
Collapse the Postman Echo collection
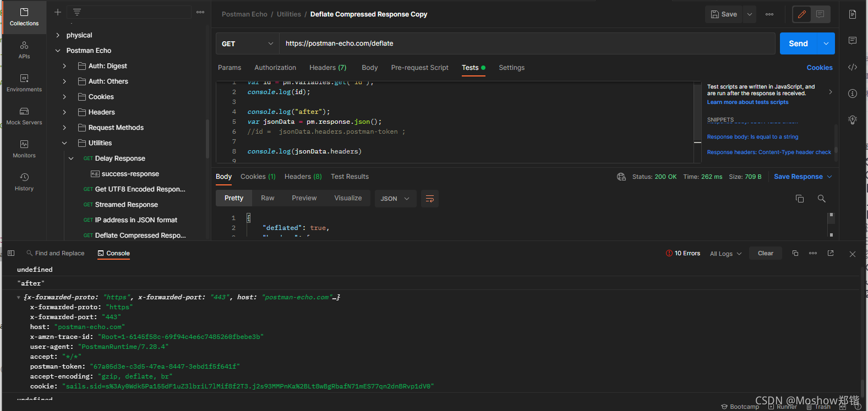click(x=58, y=51)
